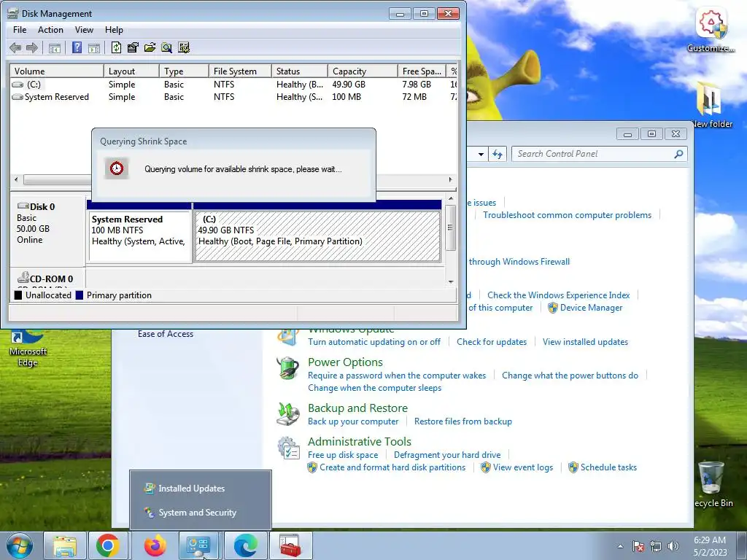The width and height of the screenshot is (747, 560).
Task: Click the Schedule tasks link
Action: coord(608,467)
